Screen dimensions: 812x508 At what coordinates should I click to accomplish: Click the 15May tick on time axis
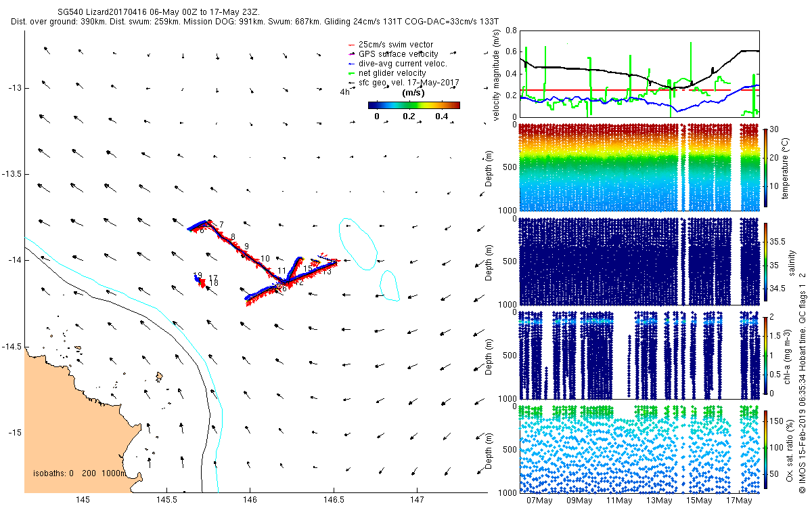[x=699, y=501]
